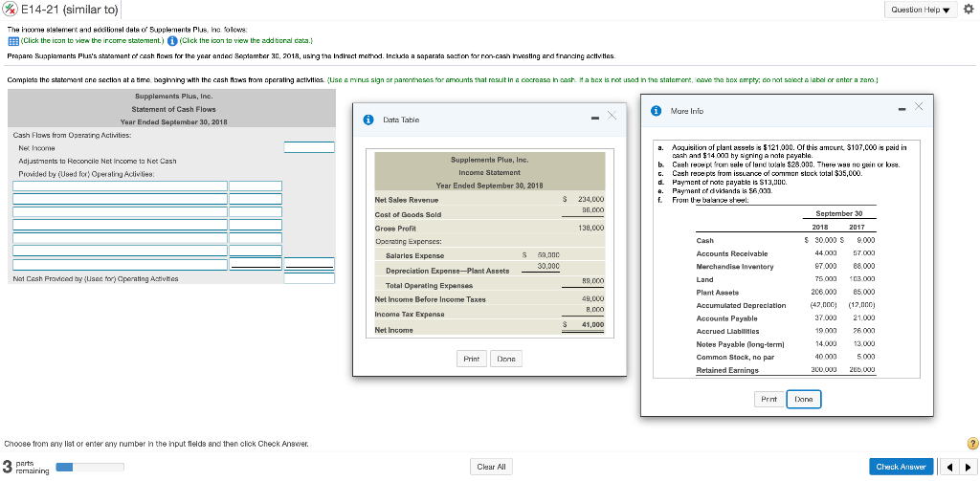Open the additional data info icon
The image size is (980, 481).
coord(172,41)
